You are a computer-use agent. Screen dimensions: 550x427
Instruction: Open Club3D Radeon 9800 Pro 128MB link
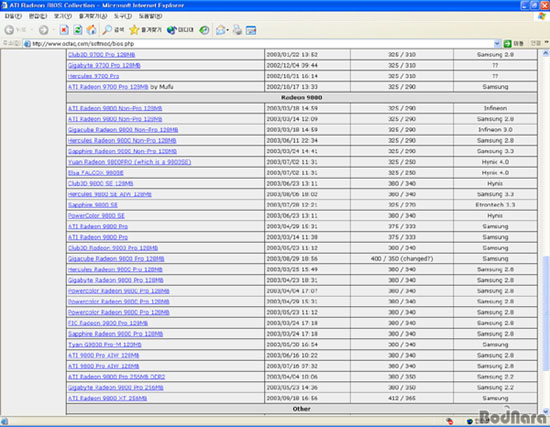[113, 248]
